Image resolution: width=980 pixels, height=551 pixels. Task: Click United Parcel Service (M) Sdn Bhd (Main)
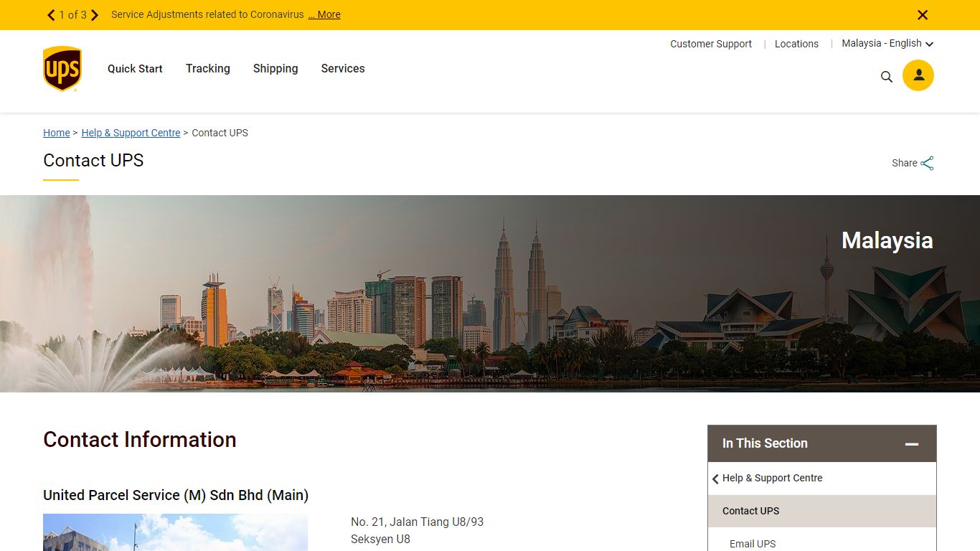pos(176,495)
